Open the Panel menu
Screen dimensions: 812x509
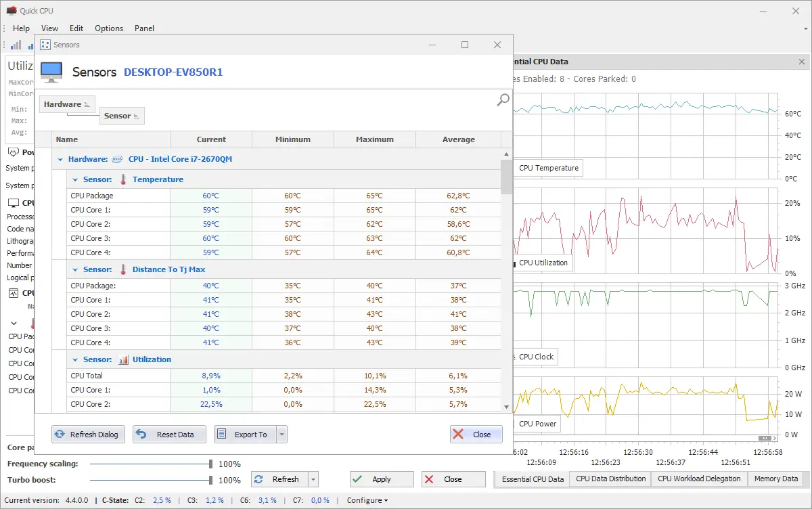click(x=144, y=28)
